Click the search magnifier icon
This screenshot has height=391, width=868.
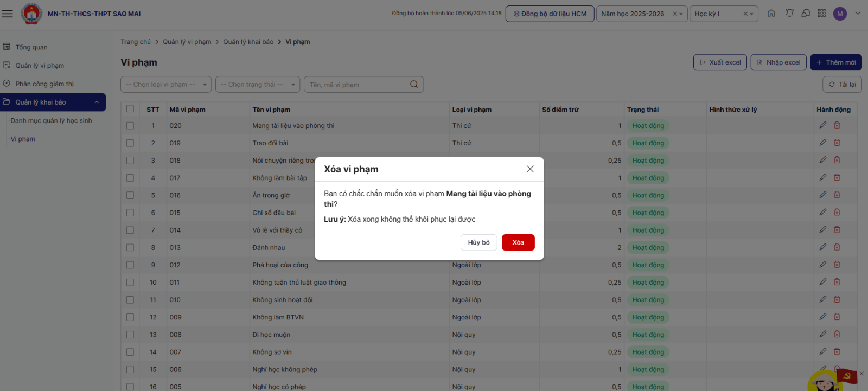[x=414, y=85]
